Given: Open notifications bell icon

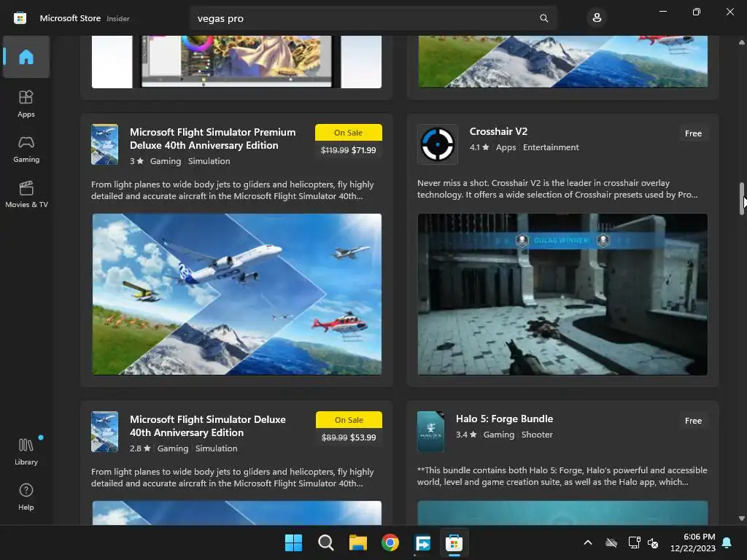Looking at the screenshot, I should [x=727, y=542].
